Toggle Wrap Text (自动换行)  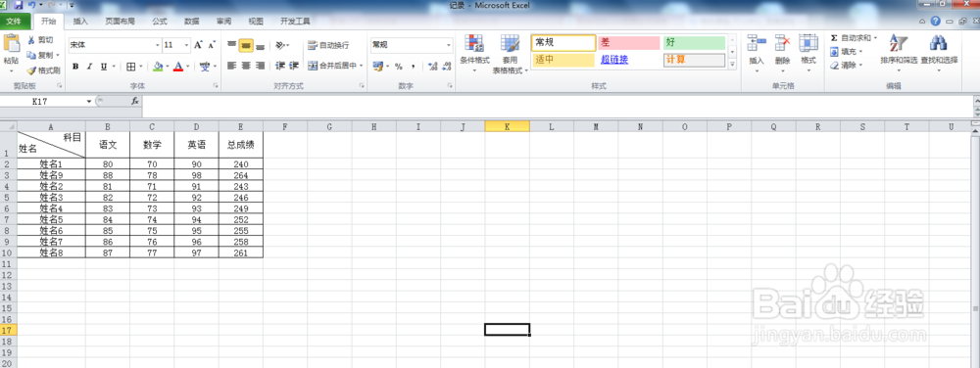(x=328, y=45)
